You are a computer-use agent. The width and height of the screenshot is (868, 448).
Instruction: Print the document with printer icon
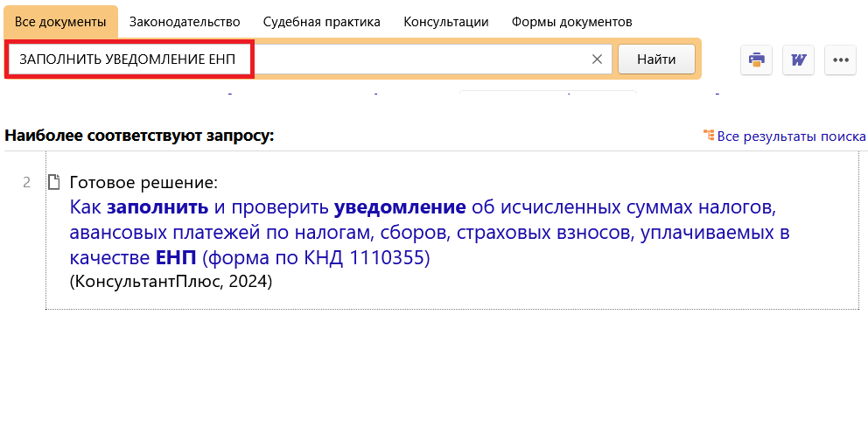click(756, 59)
